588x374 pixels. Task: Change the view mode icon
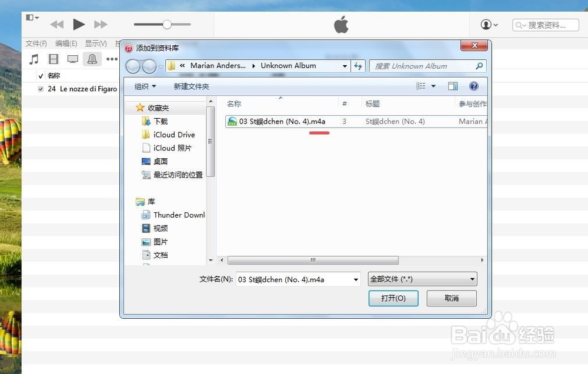coord(421,86)
